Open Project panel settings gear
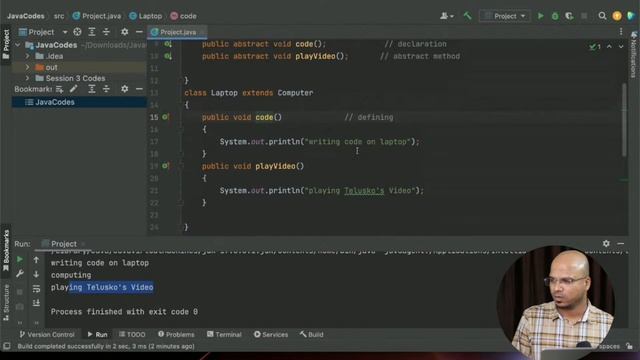The image size is (640, 360). [x=124, y=32]
